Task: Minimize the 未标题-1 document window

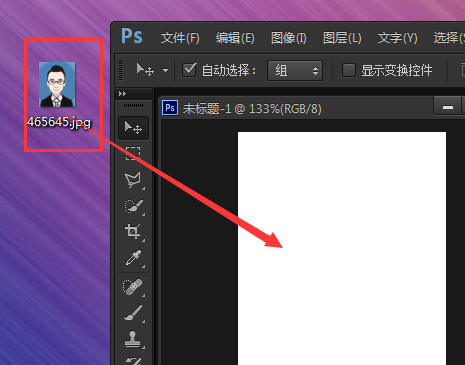Action: point(448,107)
